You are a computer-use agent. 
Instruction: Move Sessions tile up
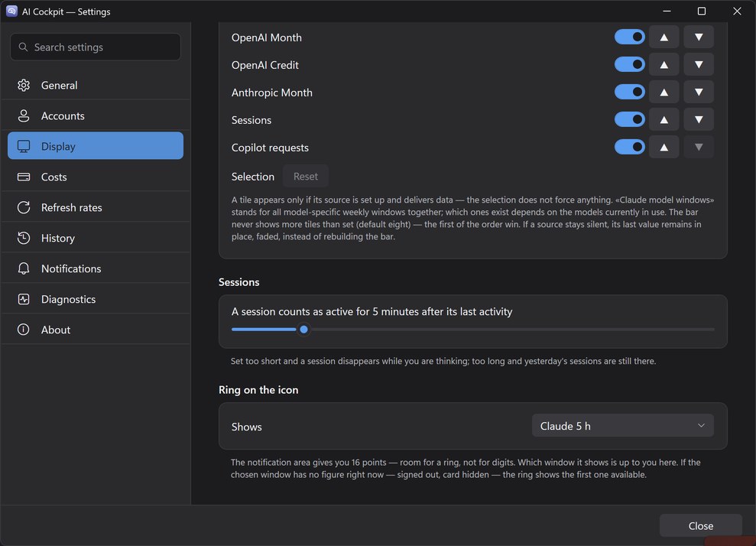(664, 119)
